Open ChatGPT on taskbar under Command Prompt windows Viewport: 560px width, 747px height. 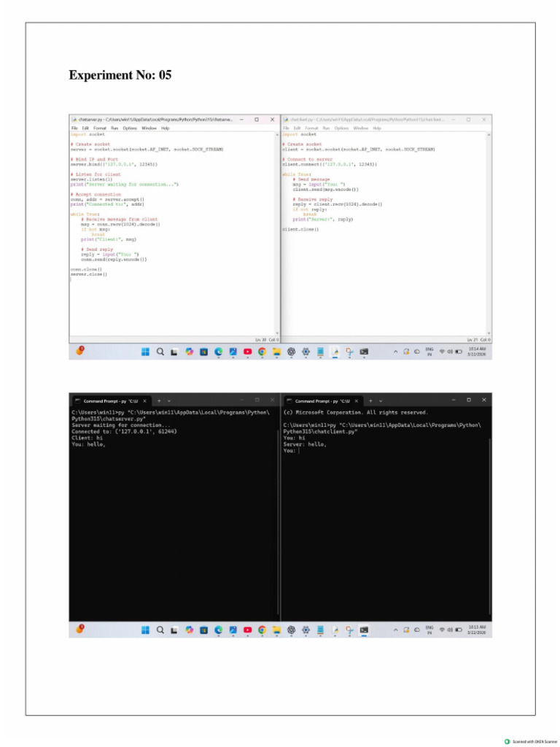292,630
